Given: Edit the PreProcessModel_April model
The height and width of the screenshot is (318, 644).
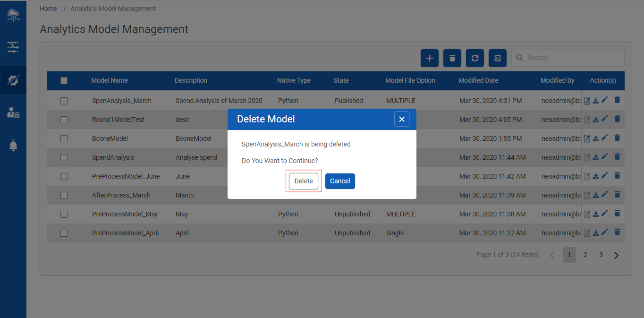Looking at the screenshot, I should (605, 232).
